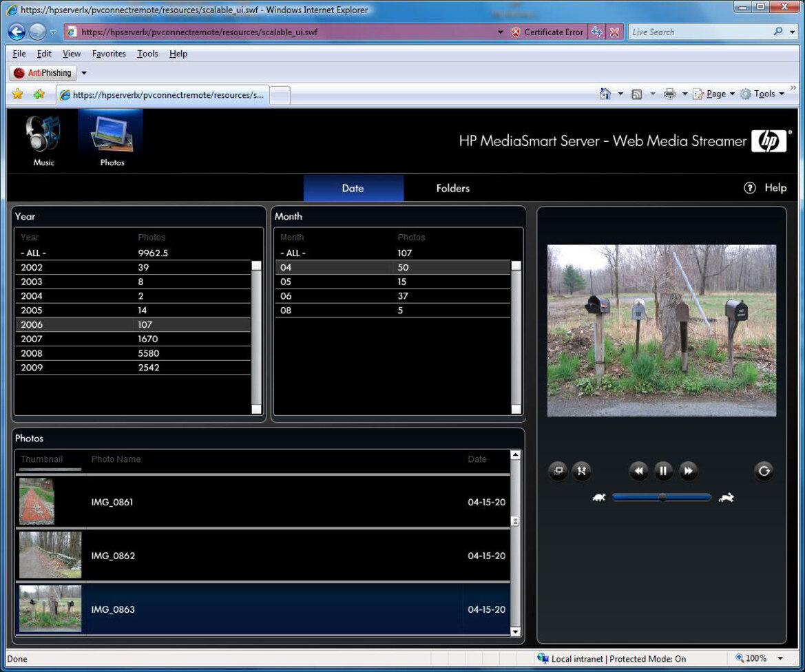Skip to next photo in slideshow
805x672 pixels.
(688, 471)
